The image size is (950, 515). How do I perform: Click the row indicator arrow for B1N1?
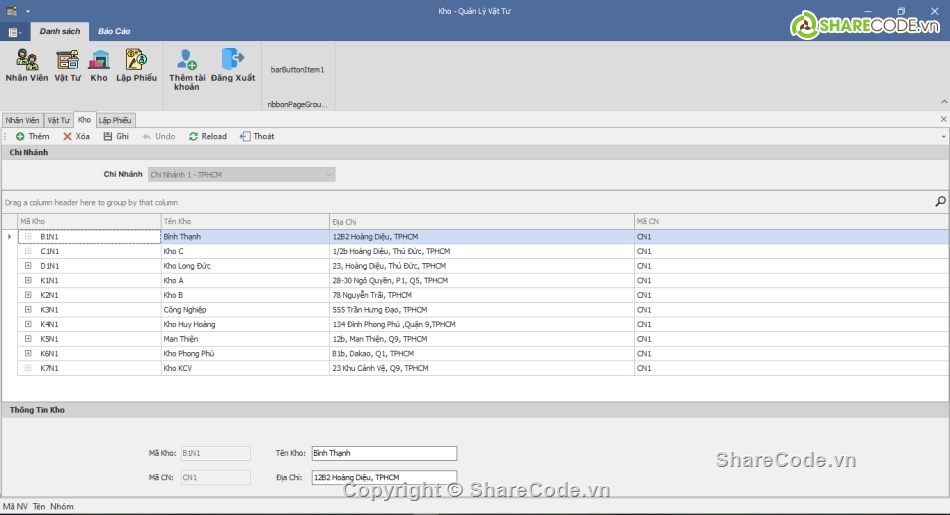(x=9, y=237)
